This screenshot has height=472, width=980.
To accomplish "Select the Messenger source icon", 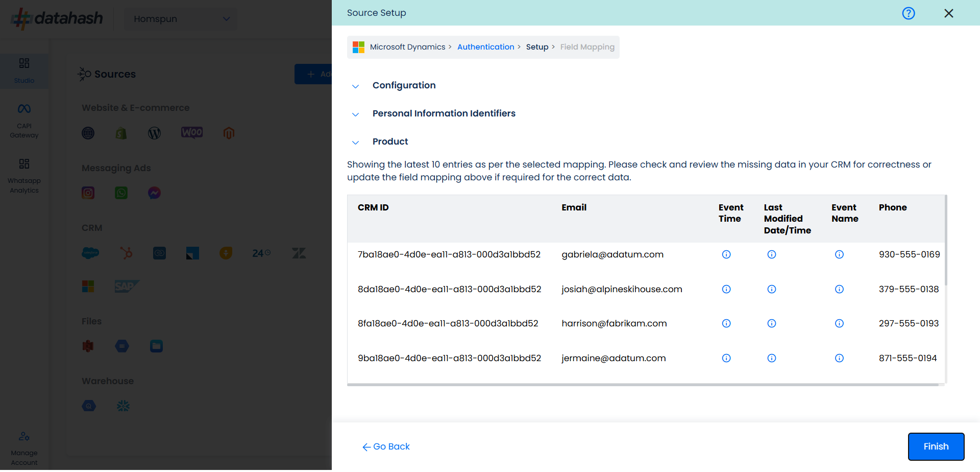I will coord(154,193).
